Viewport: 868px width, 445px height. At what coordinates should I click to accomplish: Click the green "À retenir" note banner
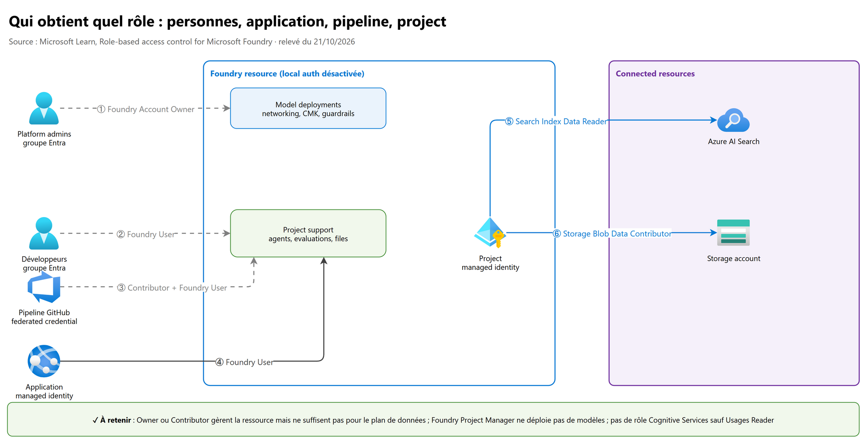click(433, 419)
